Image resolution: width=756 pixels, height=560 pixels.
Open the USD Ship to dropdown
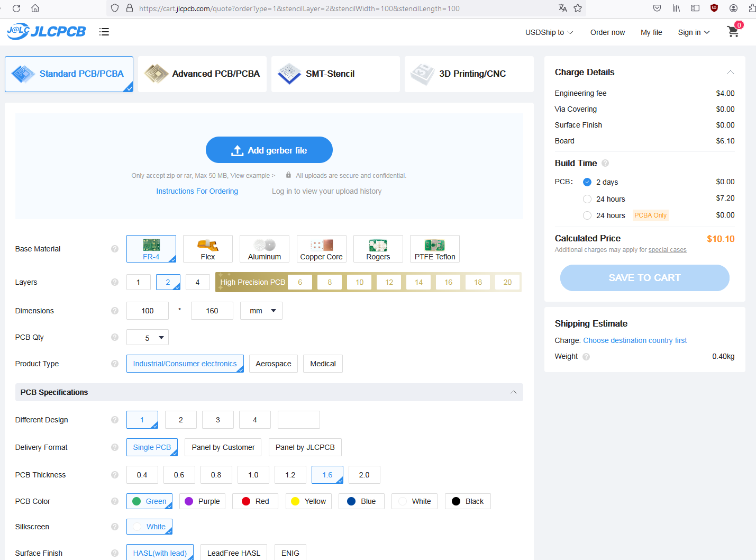[x=549, y=32]
